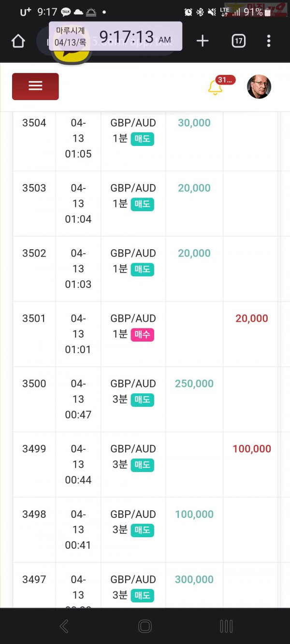Open notifications bell icon

[x=215, y=87]
